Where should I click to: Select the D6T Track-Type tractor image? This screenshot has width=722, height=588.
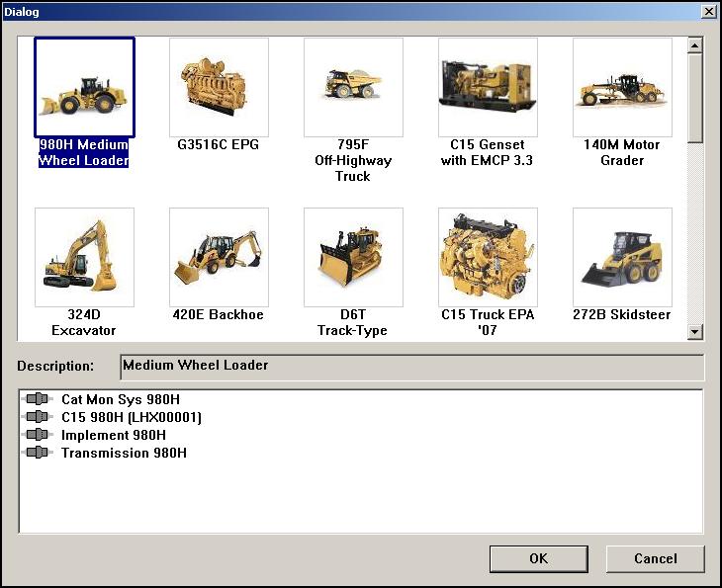coord(354,257)
